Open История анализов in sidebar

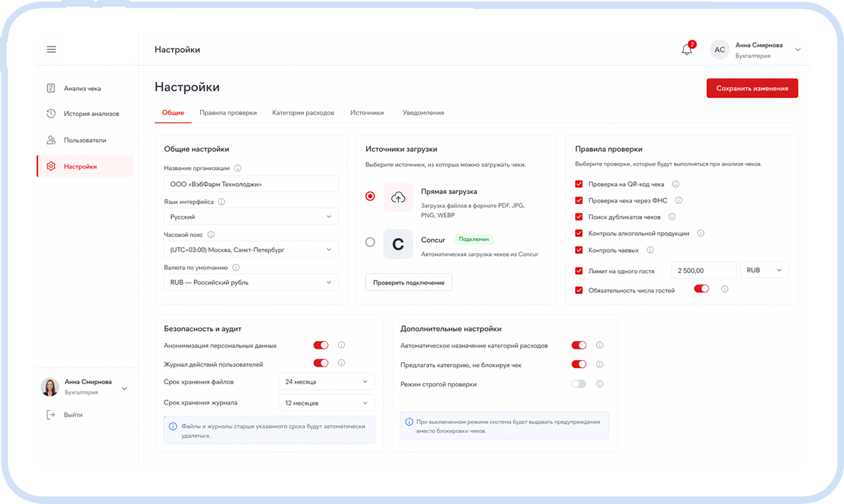84,113
